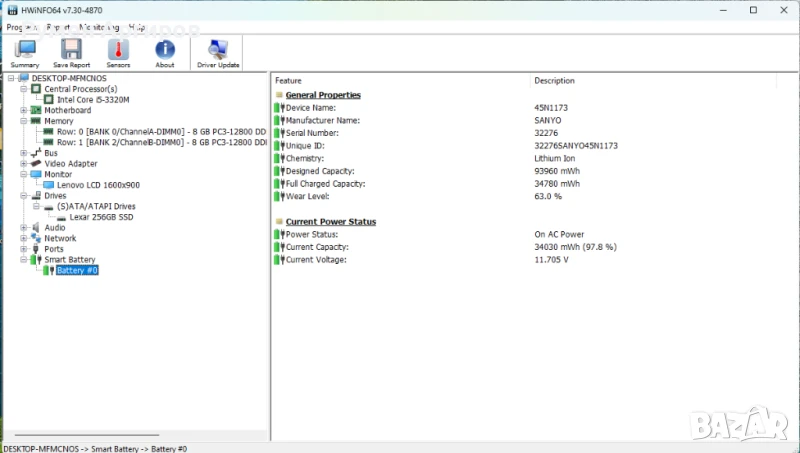The width and height of the screenshot is (800, 453).
Task: Collapse the Memory tree node
Action: [x=23, y=121]
